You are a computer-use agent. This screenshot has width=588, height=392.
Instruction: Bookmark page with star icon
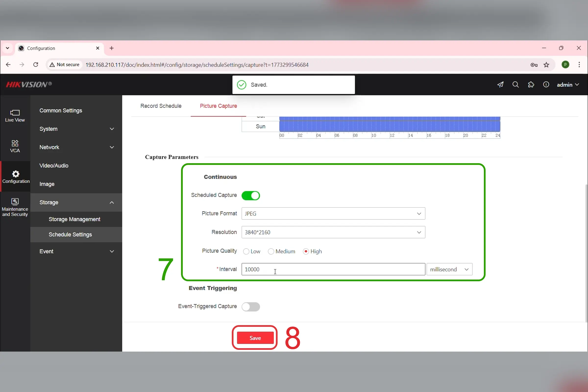tap(546, 65)
